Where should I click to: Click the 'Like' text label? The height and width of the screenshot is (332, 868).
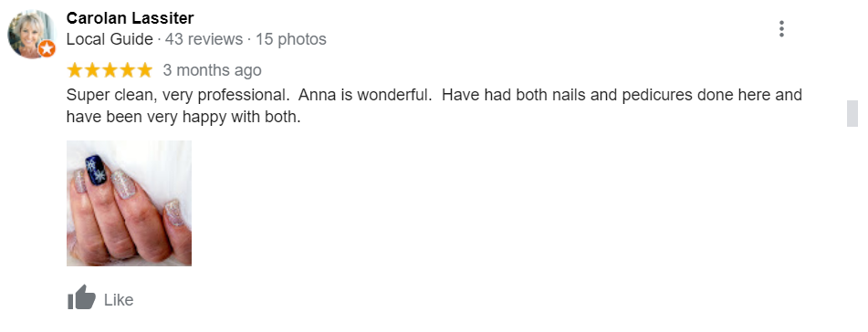pos(119,300)
